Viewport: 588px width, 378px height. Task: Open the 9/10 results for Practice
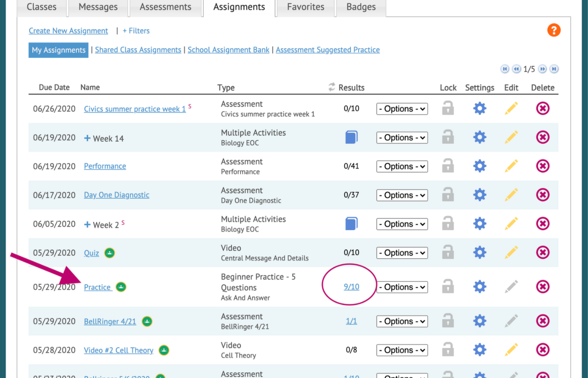351,287
